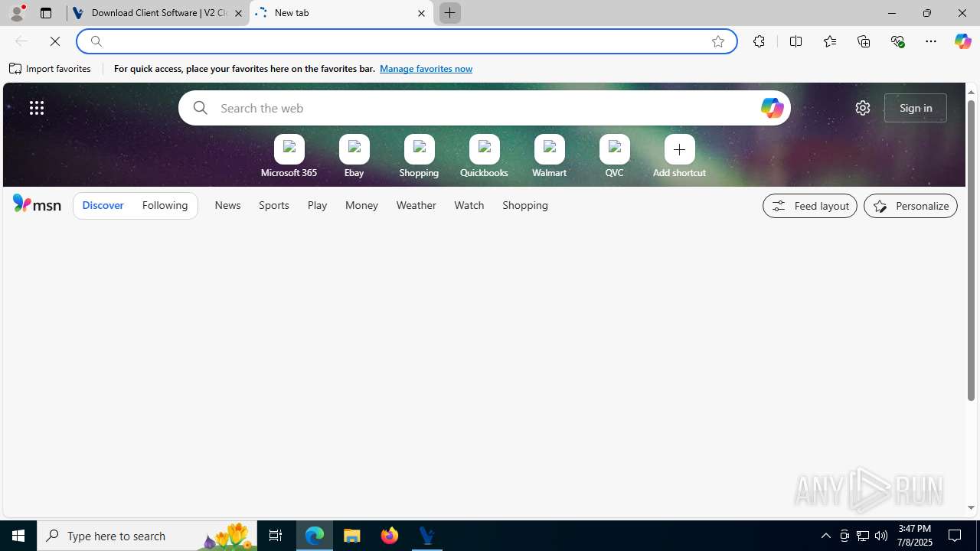Open the tab actions menu icon
The image size is (980, 551).
[x=46, y=13]
